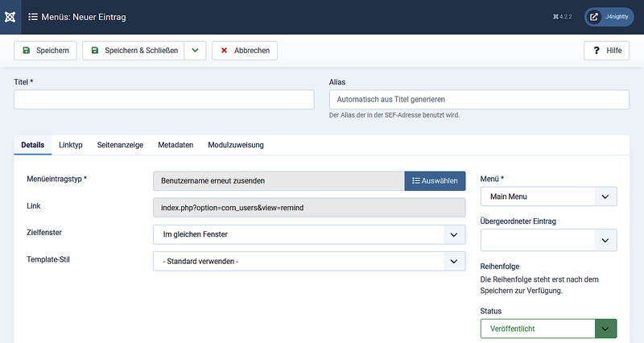Click Speichern & Schließen button

133,51
